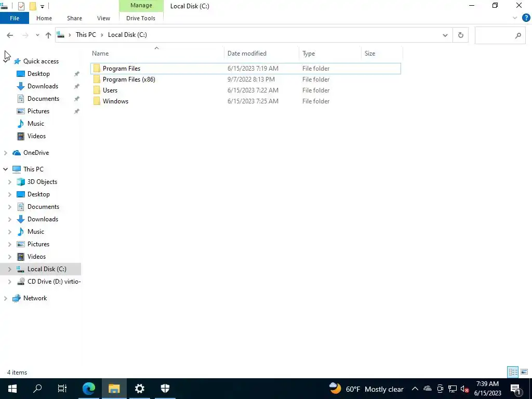Expand Desktop under This PC
532x399 pixels.
click(x=9, y=194)
